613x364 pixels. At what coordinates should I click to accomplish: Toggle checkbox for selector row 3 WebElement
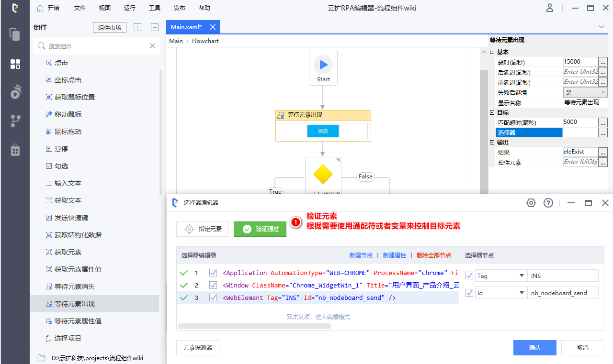click(x=213, y=298)
